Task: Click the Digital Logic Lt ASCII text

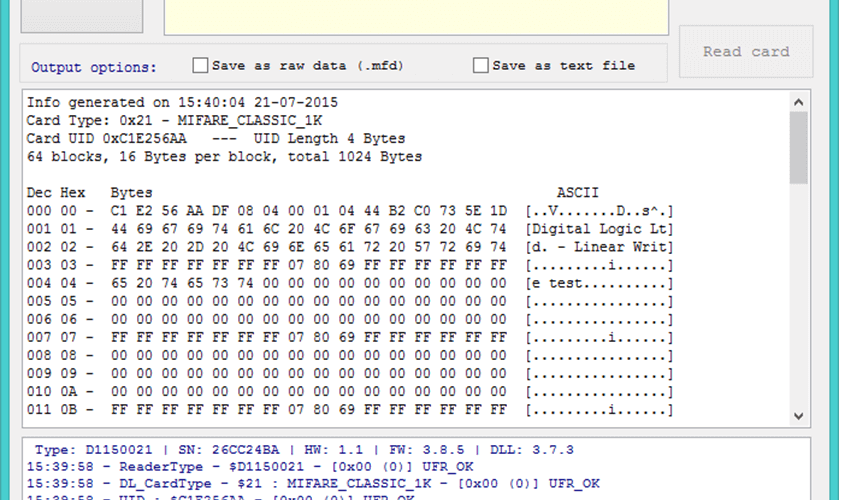Action: pos(599,229)
